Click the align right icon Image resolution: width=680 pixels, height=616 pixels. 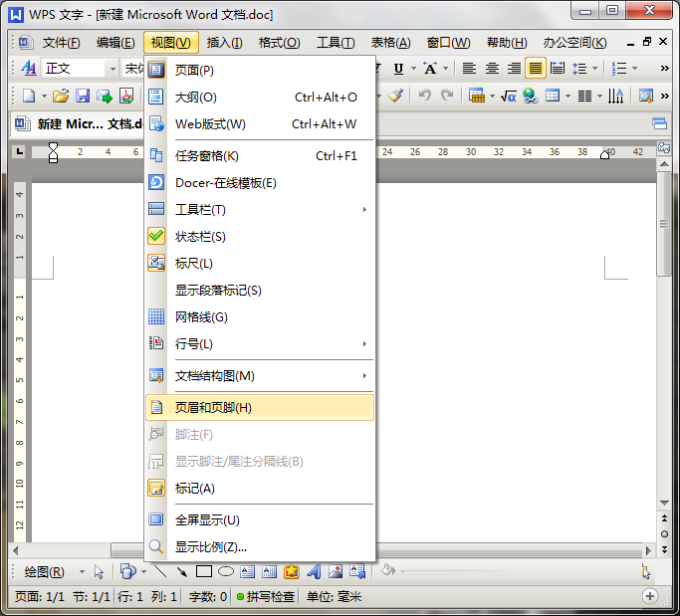(515, 69)
